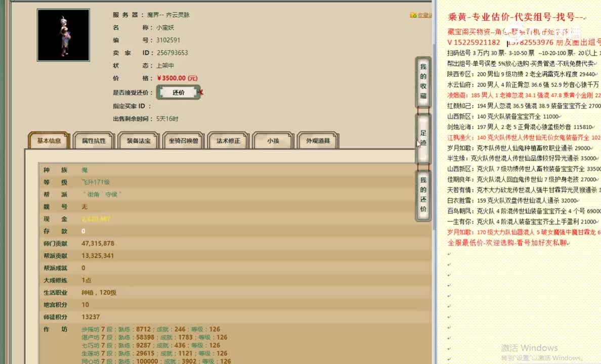Image resolution: width=601 pixels, height=364 pixels.
Task: Select the character name 小蛮妖
Action: pos(165,28)
